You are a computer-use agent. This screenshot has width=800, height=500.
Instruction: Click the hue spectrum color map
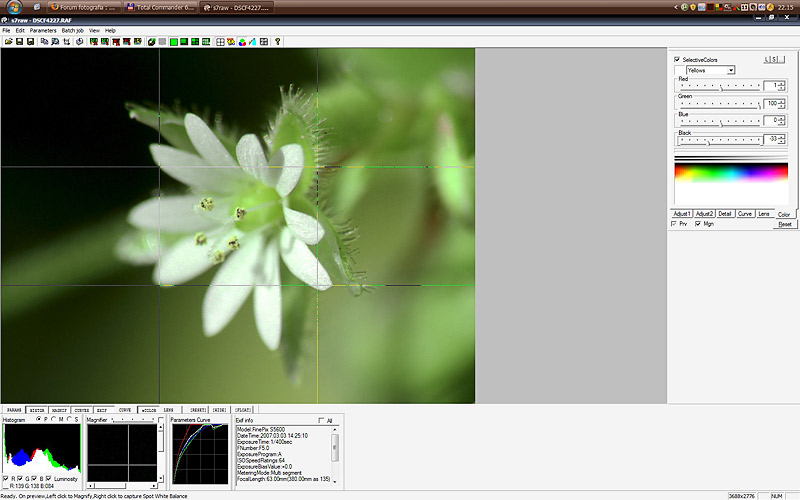[731, 184]
